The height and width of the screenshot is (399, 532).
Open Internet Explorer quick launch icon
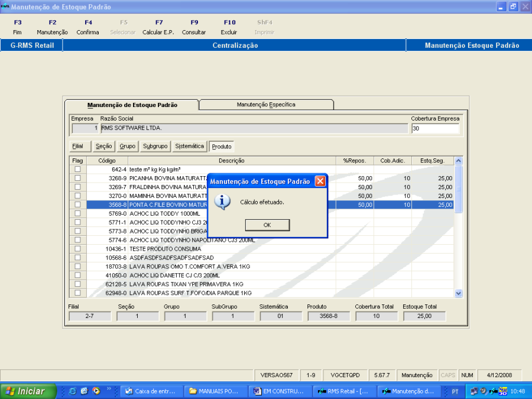coord(72,391)
